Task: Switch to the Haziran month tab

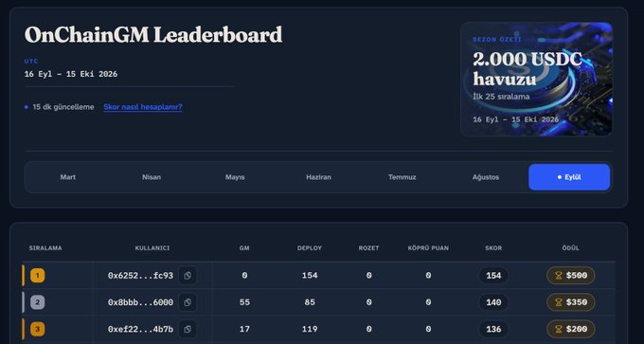Action: [x=319, y=177]
